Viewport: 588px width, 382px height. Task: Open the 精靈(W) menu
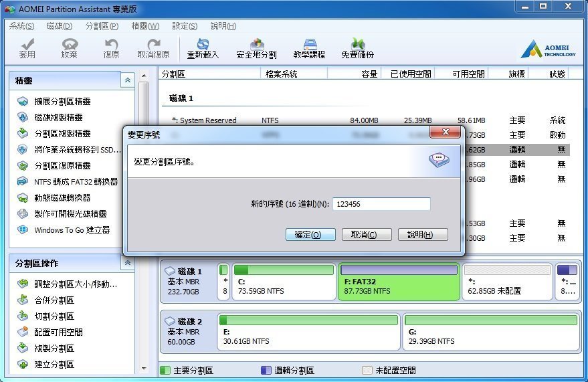[x=145, y=26]
